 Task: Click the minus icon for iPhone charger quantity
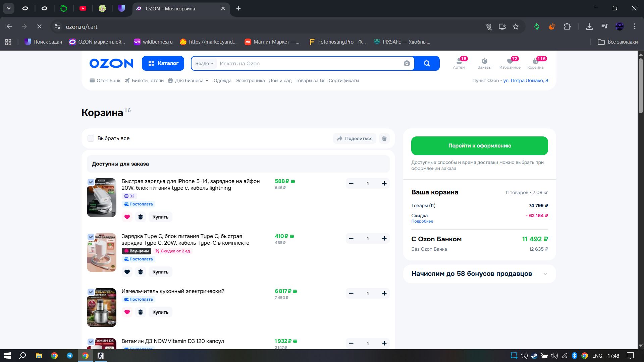351,183
